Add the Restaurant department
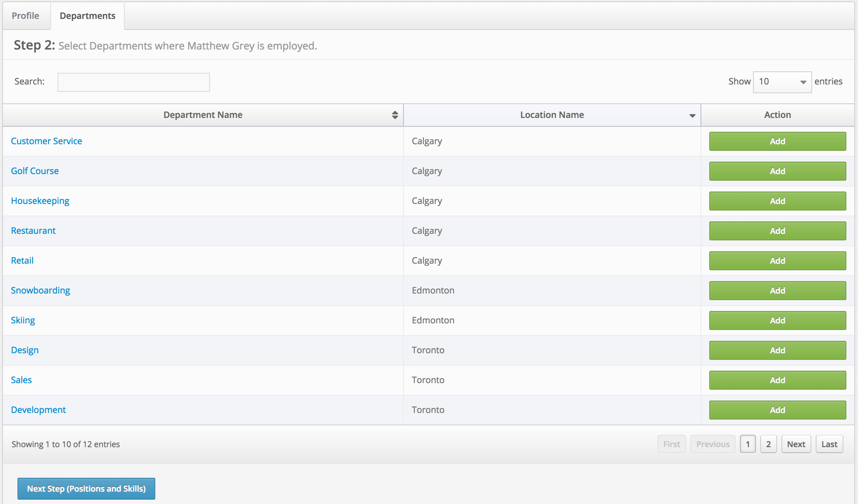 (x=777, y=231)
